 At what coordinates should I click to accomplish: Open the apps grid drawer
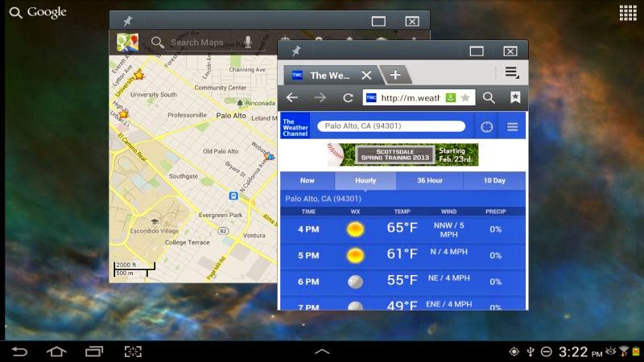[x=628, y=13]
